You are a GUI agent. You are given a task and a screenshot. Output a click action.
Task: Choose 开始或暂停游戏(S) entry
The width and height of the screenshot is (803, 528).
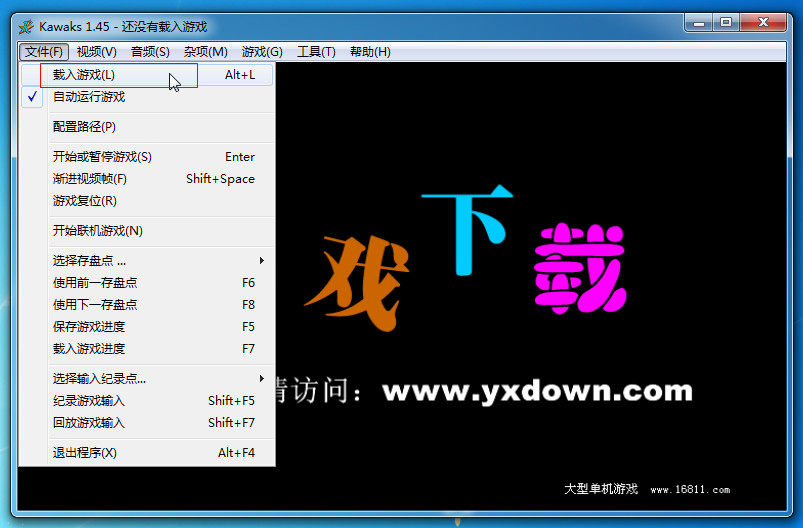pos(147,157)
